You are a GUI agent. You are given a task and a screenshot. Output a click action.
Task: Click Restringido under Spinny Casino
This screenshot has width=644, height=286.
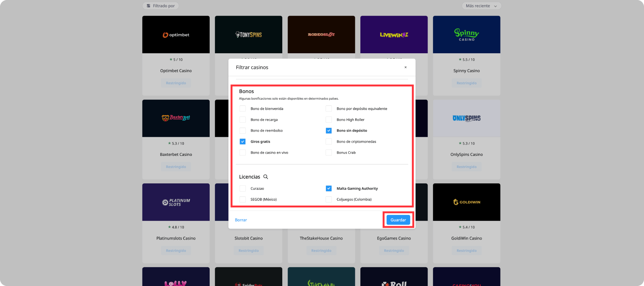tap(467, 83)
